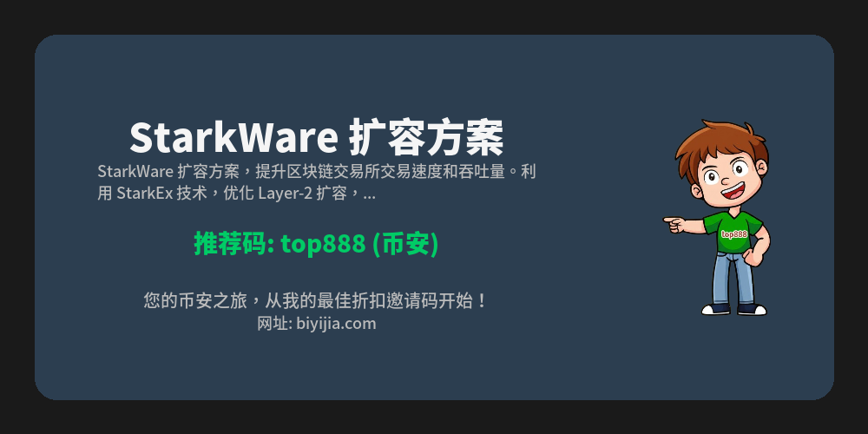
Task: Click the mascot's pointing hand
Action: click(x=675, y=224)
